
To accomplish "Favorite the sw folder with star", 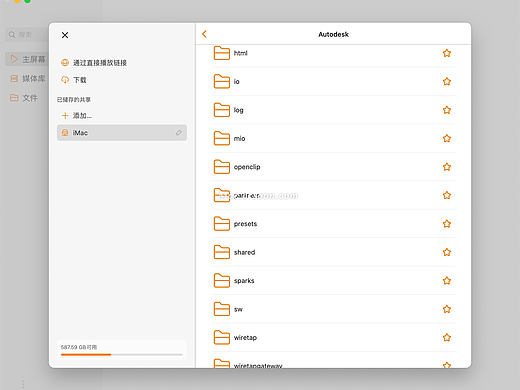I will click(x=447, y=309).
